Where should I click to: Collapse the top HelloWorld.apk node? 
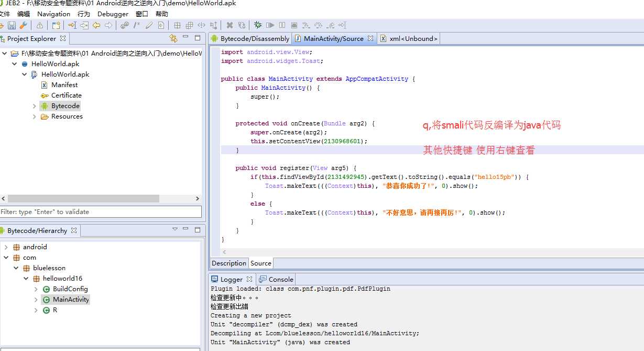[x=15, y=64]
